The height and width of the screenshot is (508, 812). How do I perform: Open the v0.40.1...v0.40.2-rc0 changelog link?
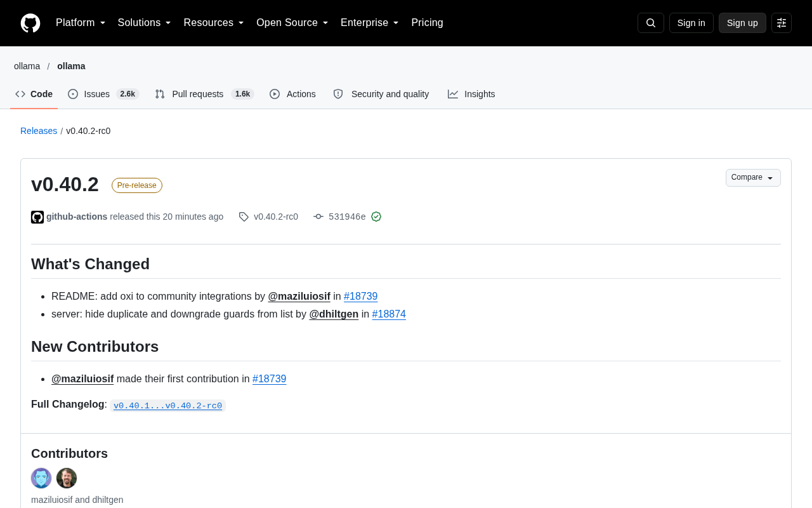pos(167,406)
